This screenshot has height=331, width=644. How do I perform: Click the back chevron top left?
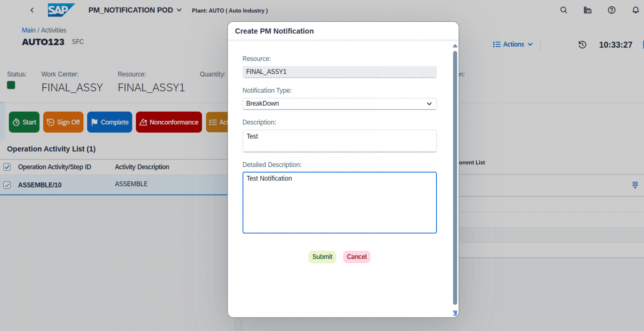point(32,10)
